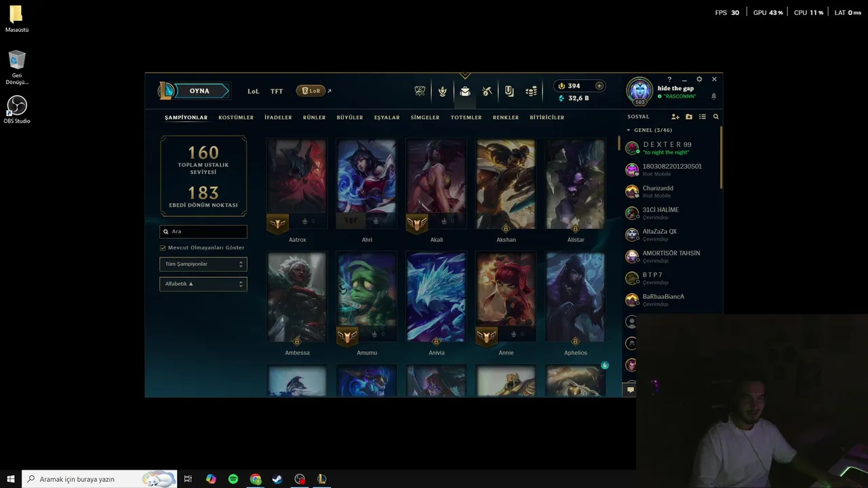Viewport: 868px width, 488px height.
Task: Switch to the TOTEMLER tab
Action: coord(467,117)
